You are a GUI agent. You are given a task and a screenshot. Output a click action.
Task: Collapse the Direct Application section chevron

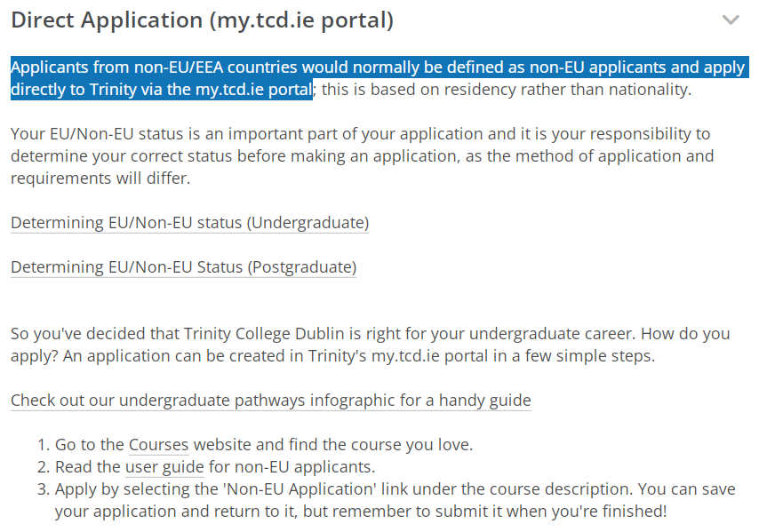point(731,20)
